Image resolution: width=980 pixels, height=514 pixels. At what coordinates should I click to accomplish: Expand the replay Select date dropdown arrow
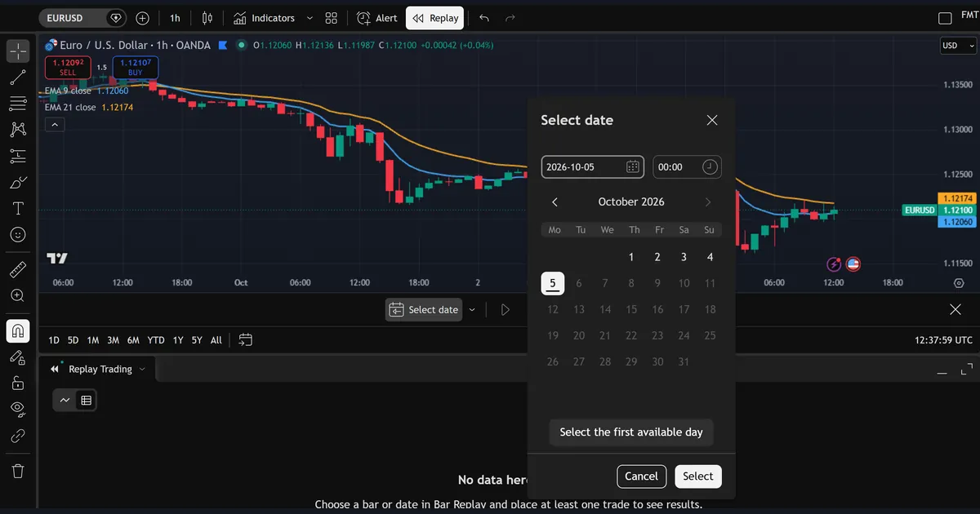coord(472,309)
